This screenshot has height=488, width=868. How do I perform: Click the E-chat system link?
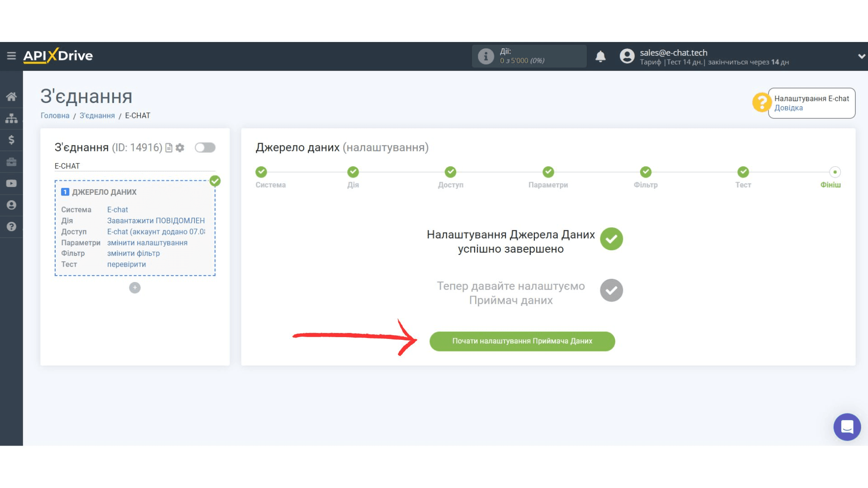click(x=118, y=210)
